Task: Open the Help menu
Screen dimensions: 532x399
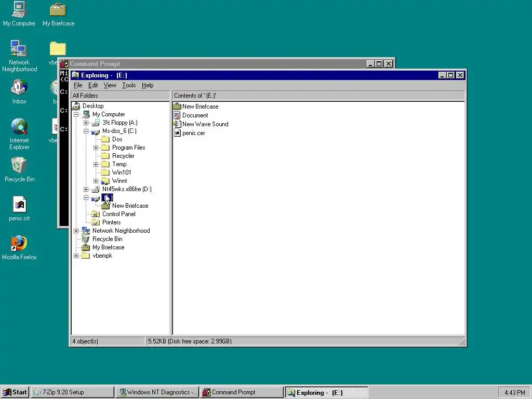Action: point(148,85)
